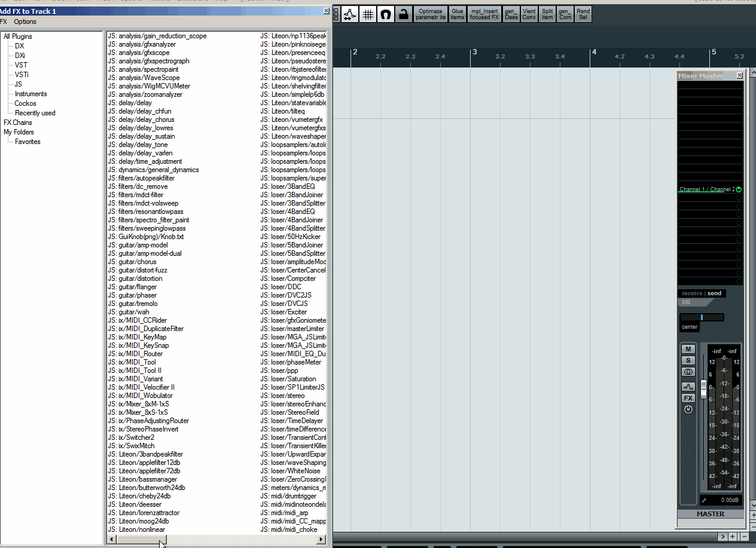
Task: Open the FX menu in Add FX window
Action: tap(4, 22)
